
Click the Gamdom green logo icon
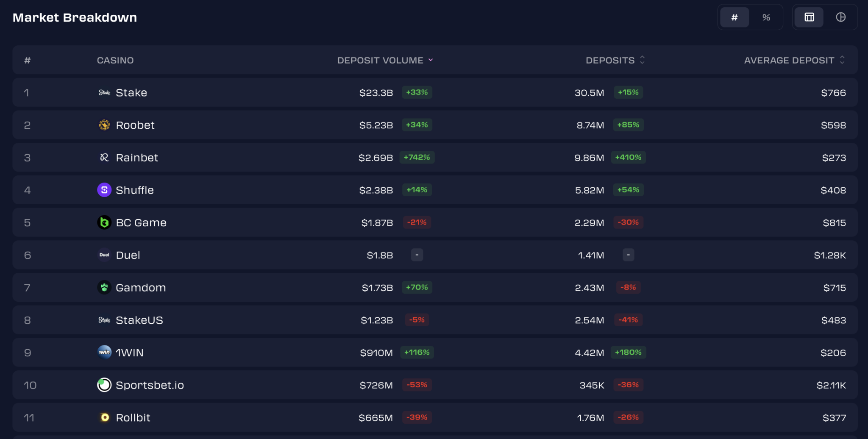pos(104,288)
